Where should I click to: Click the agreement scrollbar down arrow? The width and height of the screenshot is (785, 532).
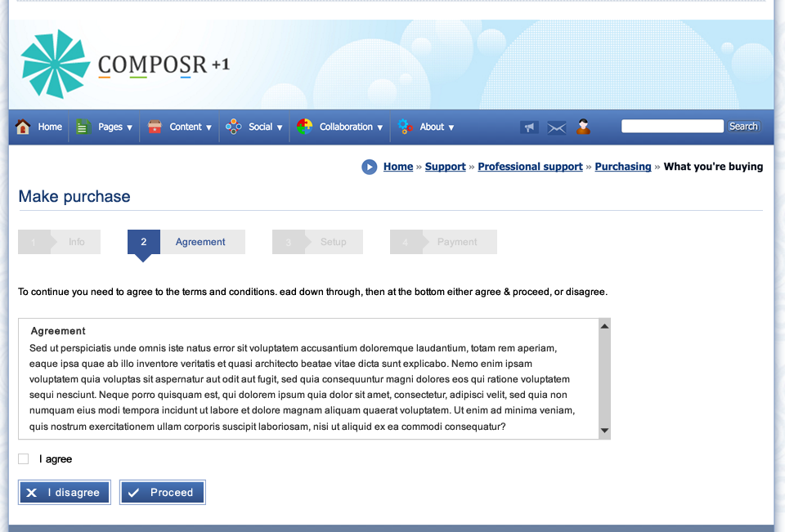coord(604,431)
